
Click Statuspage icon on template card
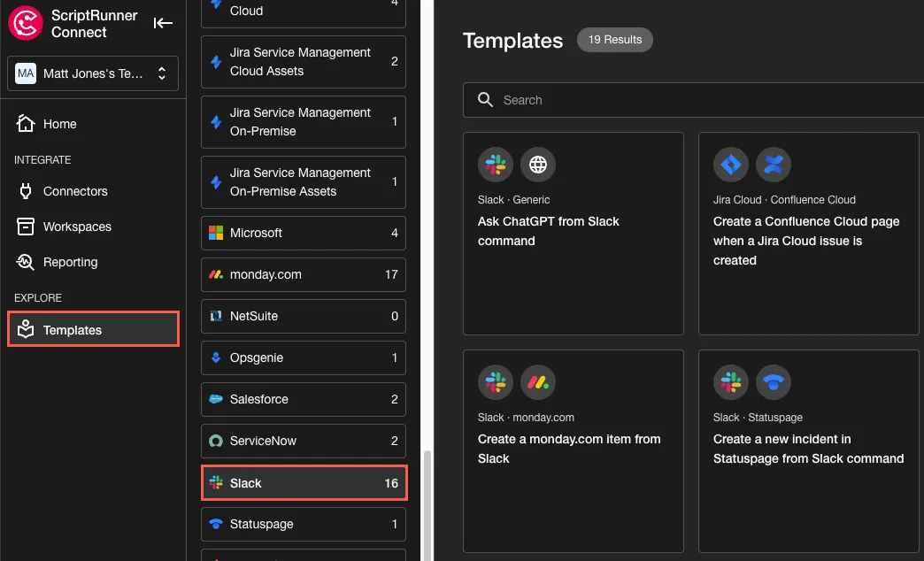774,382
